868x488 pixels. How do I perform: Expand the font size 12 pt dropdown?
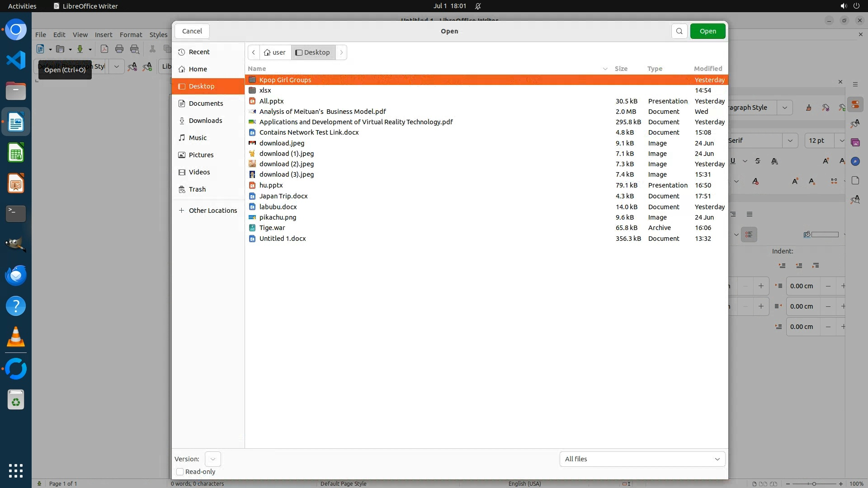(x=841, y=141)
